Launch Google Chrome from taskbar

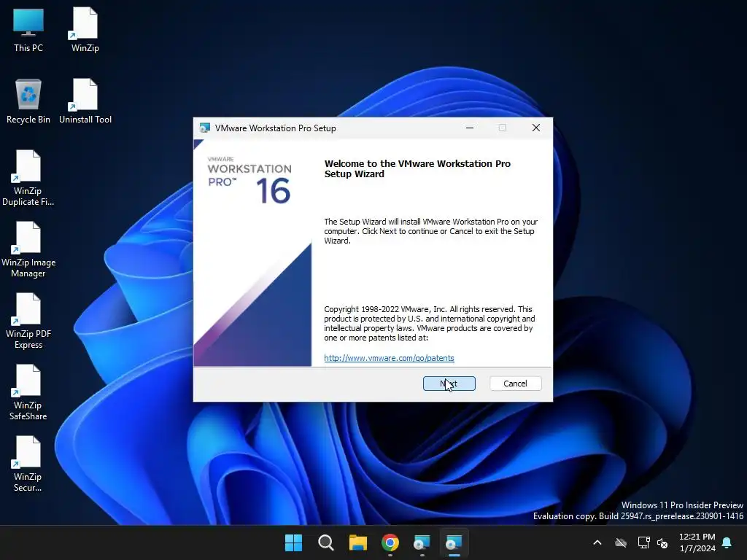point(390,542)
